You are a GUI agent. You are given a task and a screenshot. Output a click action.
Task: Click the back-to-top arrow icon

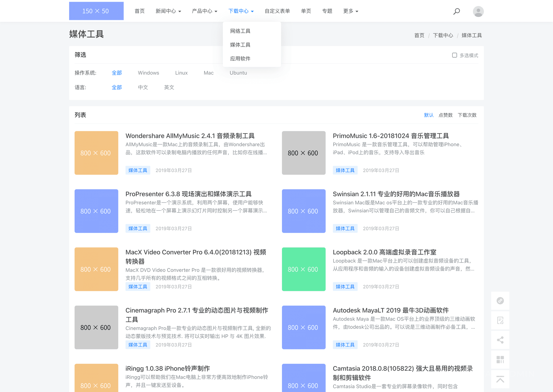500,379
